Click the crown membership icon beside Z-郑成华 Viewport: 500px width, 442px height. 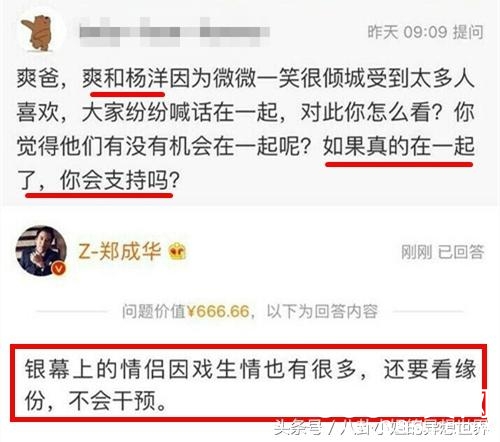(x=178, y=252)
